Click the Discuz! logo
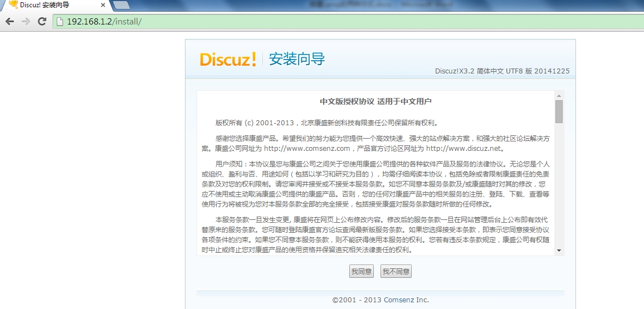 pyautogui.click(x=228, y=59)
